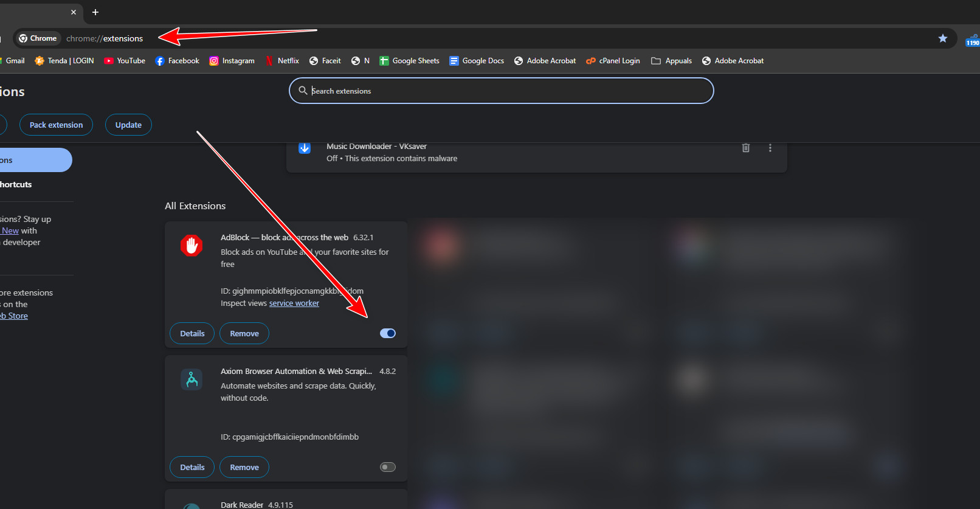Enable the Axiom Browser Automation toggle
The height and width of the screenshot is (509, 980).
[x=388, y=467]
